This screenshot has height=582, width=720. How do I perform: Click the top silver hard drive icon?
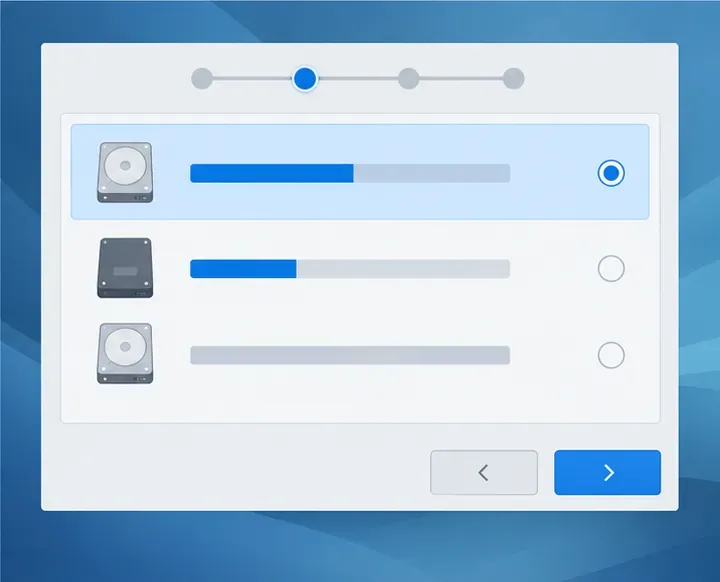point(125,172)
